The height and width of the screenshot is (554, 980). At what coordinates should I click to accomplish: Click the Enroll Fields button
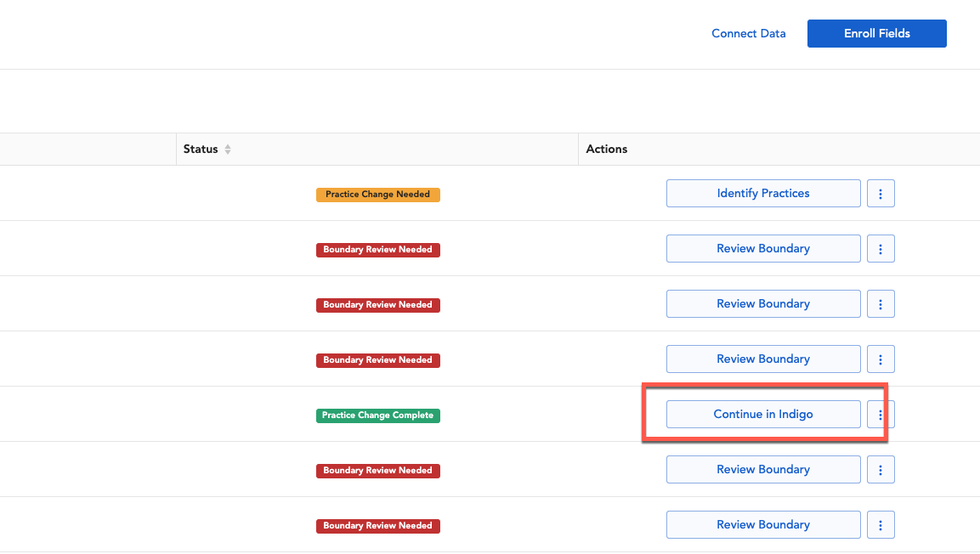[876, 33]
